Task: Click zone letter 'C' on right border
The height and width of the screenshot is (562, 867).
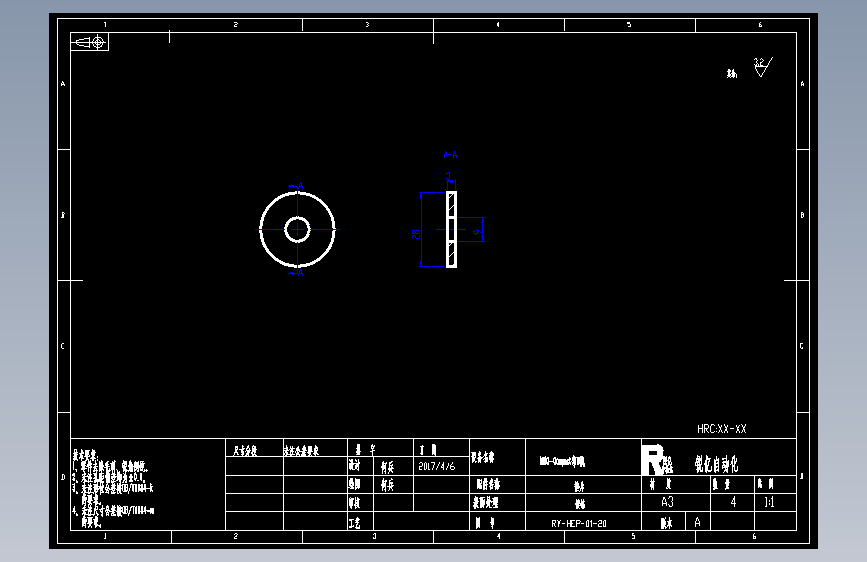Action: point(802,346)
